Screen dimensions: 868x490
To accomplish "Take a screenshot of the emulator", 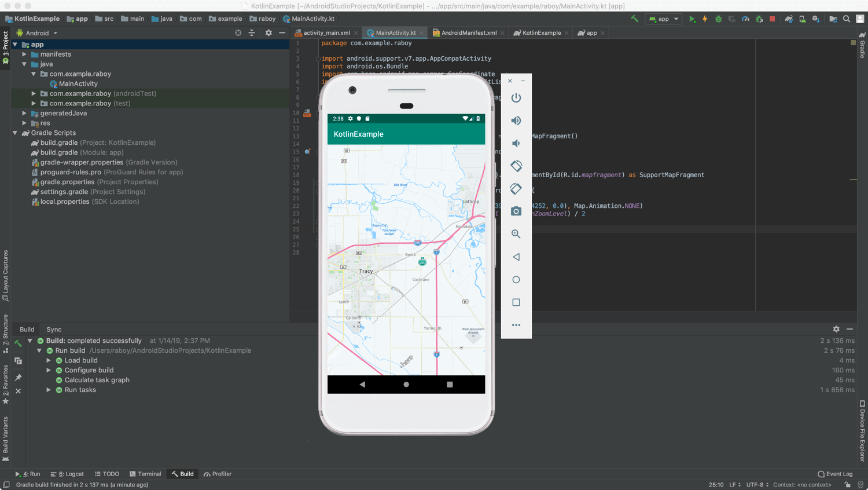I will pos(516,211).
